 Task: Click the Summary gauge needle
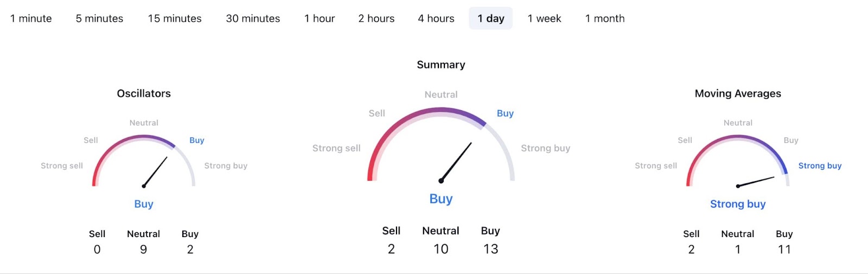[x=456, y=162]
